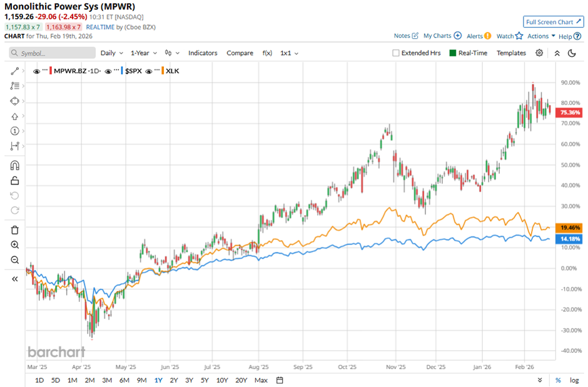The image size is (588, 387).
Task: Click the Symbol search field
Action: [x=51, y=53]
